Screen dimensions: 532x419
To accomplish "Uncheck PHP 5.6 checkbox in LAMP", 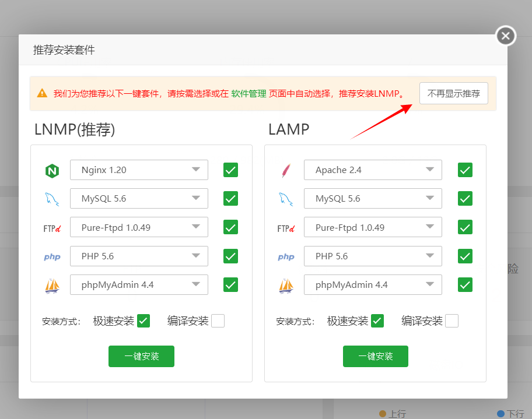I will 465,256.
